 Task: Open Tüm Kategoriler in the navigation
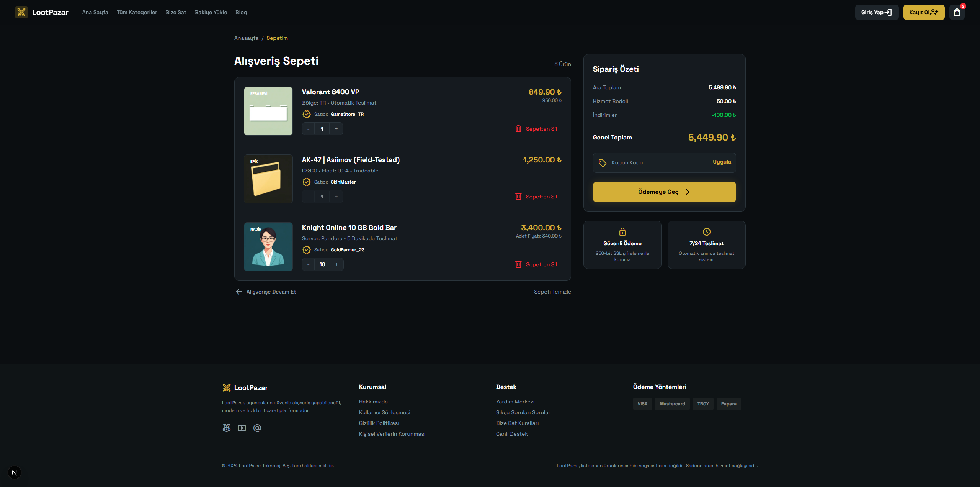click(137, 12)
